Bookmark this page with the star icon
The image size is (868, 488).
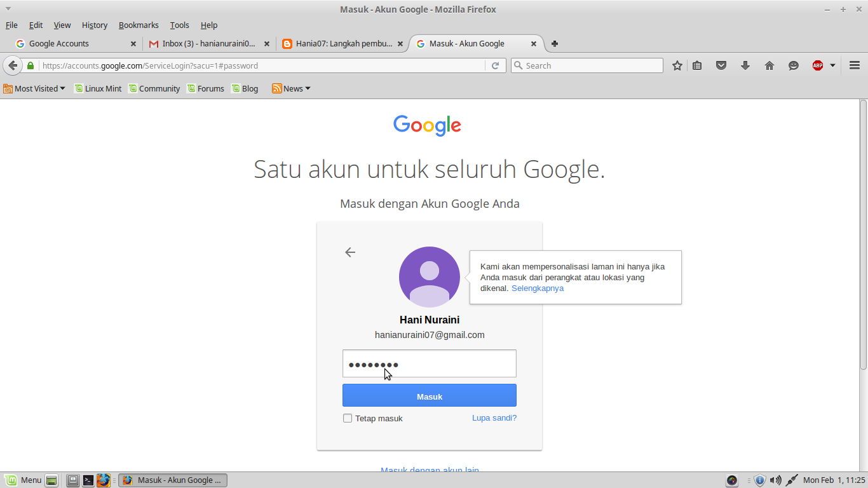pos(677,65)
